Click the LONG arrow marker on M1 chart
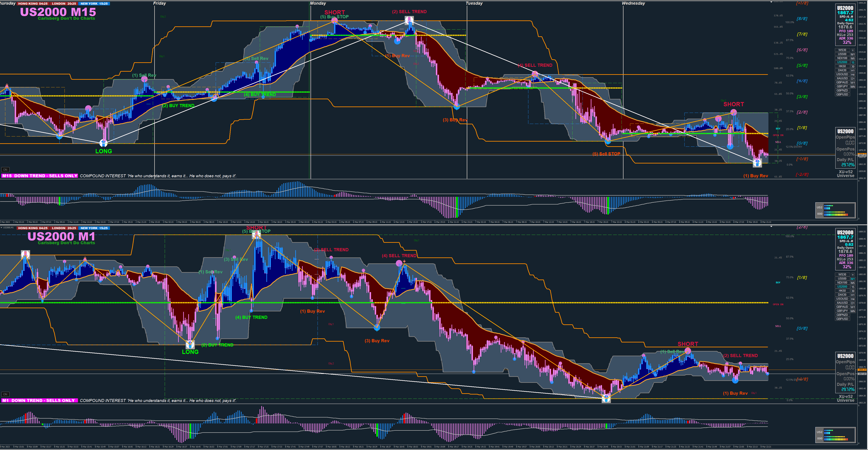This screenshot has width=868, height=450. tap(190, 344)
